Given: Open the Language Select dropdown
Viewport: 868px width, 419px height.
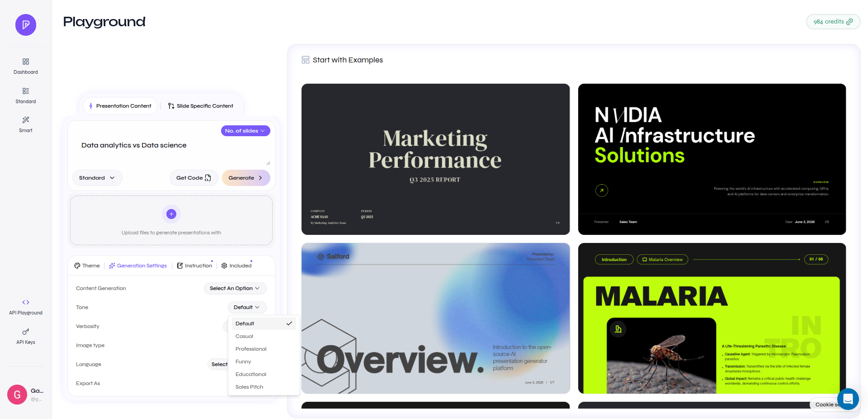Looking at the screenshot, I should point(219,364).
